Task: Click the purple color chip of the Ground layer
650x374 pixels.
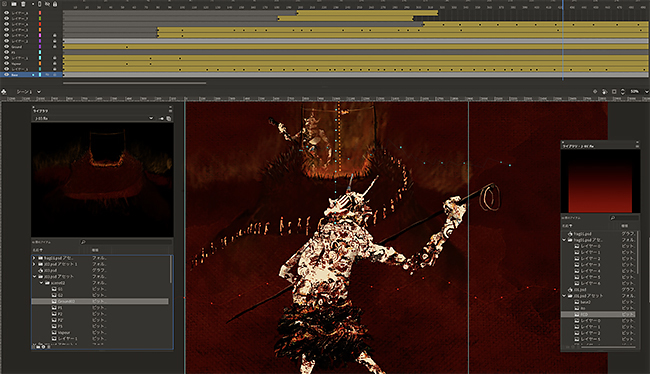Action: [x=40, y=47]
